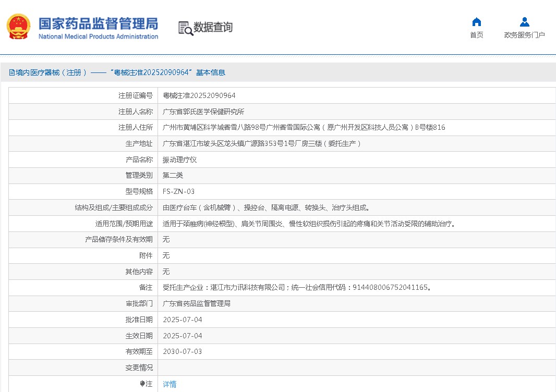Click 数据查询 heading text
Screen dimensions: 556x392
(213, 27)
